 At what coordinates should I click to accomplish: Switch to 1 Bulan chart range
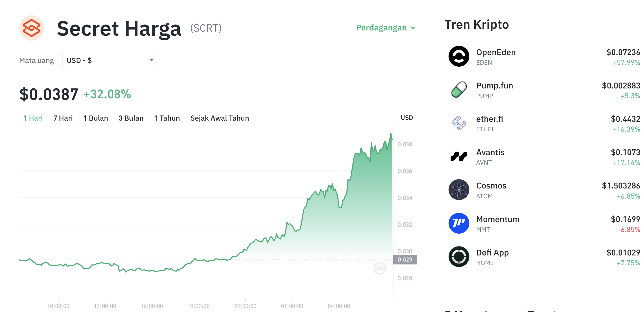tap(96, 118)
